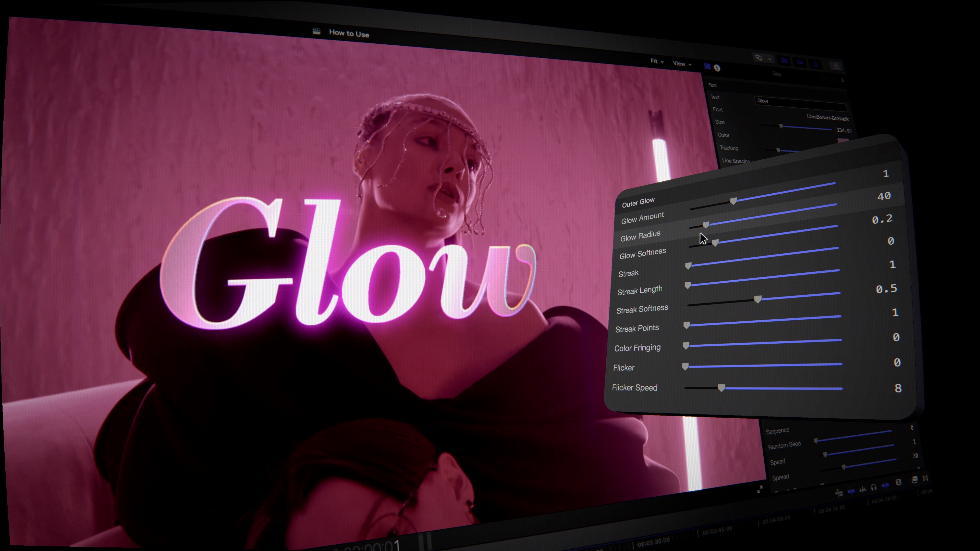Adjust the Glow Amount slider
Viewport: 980px width, 551px height.
pyautogui.click(x=733, y=201)
